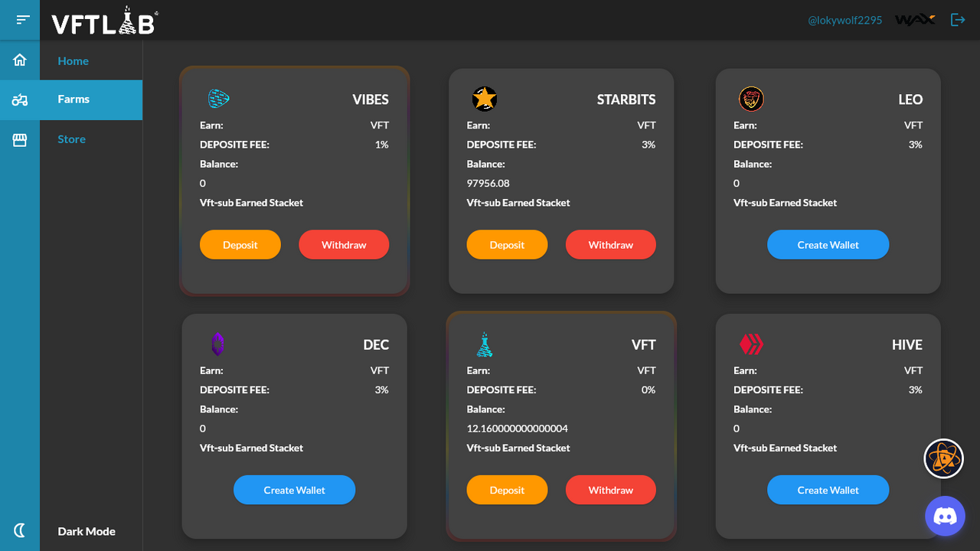Collapse the sidebar with the hamburger menu icon
Viewport: 980px width, 551px height.
point(23,20)
